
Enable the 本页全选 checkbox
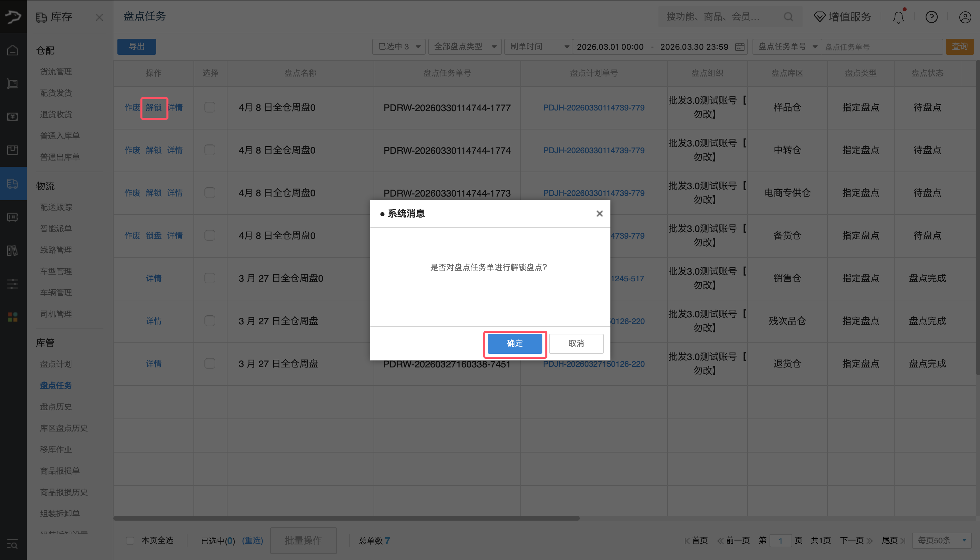[x=130, y=540]
